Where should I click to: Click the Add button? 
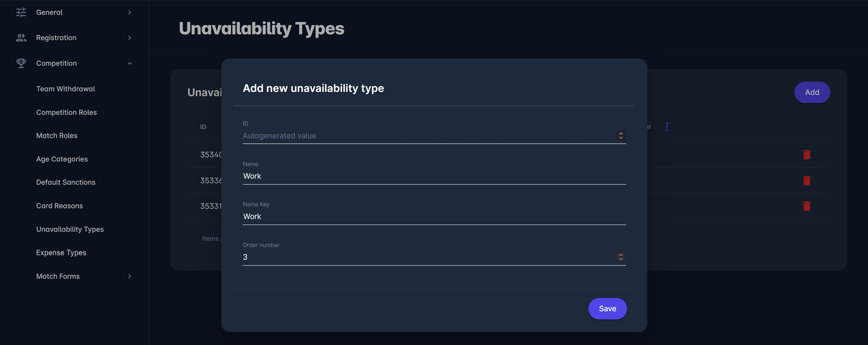pos(812,92)
